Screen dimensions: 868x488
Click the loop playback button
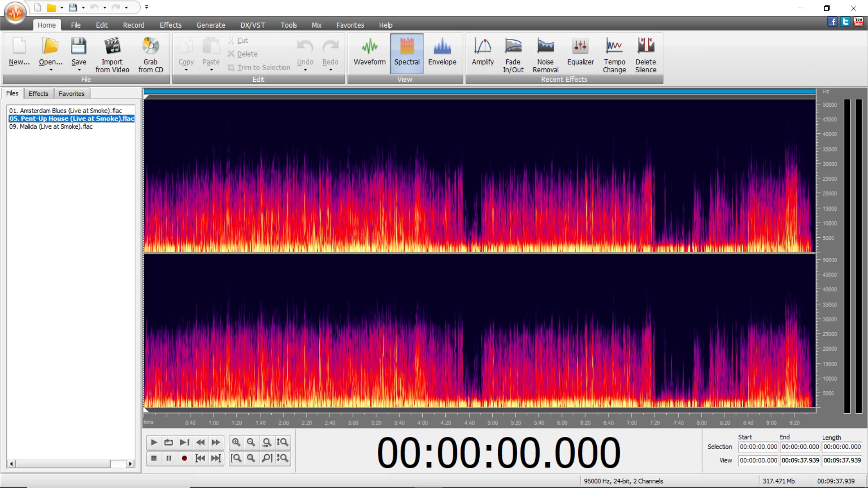(x=169, y=442)
